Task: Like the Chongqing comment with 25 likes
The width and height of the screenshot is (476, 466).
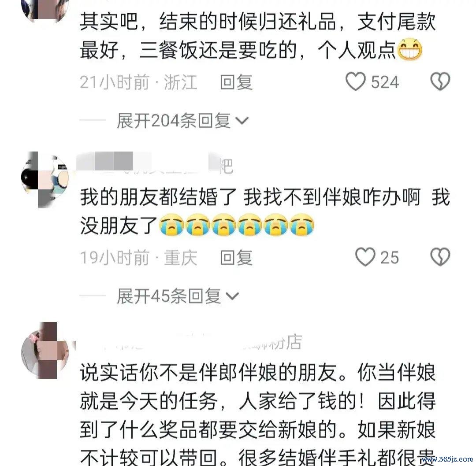Action: coord(365,257)
